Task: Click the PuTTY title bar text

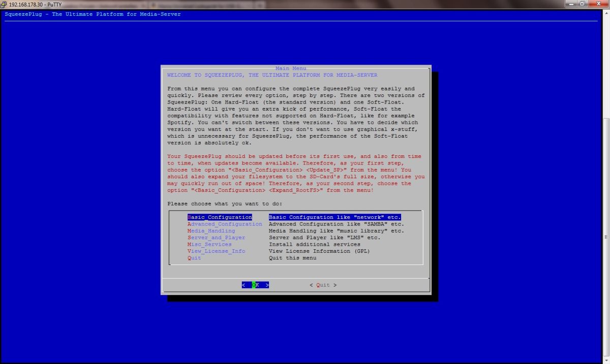Action: click(33, 4)
